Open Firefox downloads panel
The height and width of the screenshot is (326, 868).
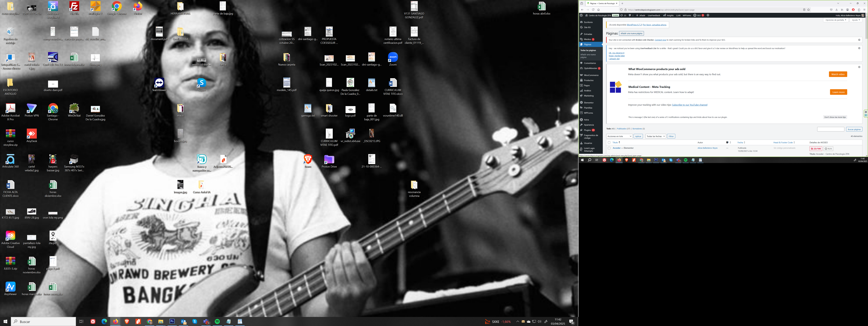point(837,10)
